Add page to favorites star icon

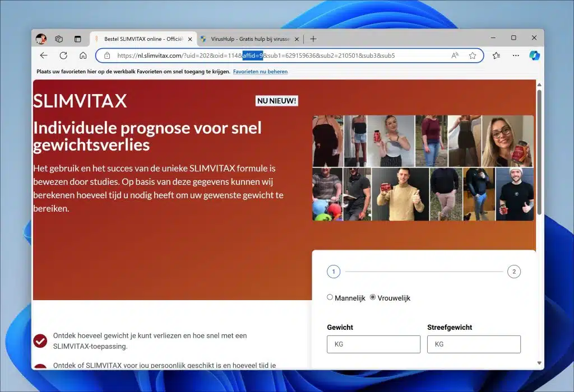473,55
